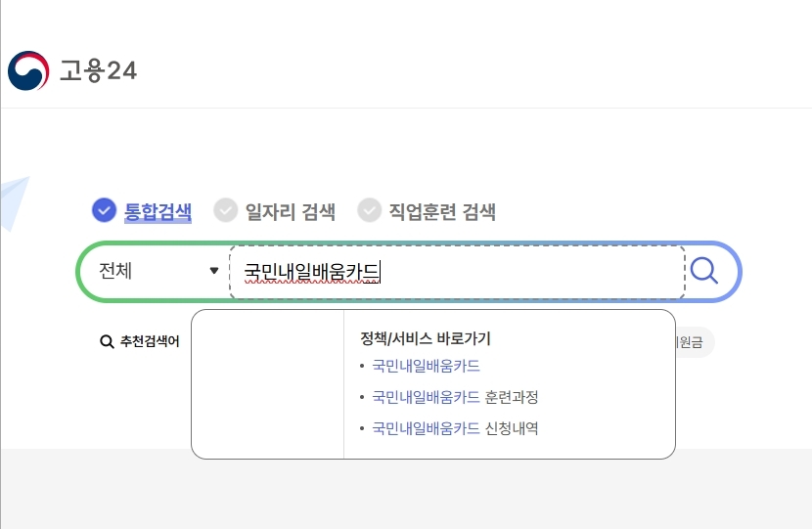Click the 추천검색어 magnifier icon
The image size is (812, 529).
(107, 341)
